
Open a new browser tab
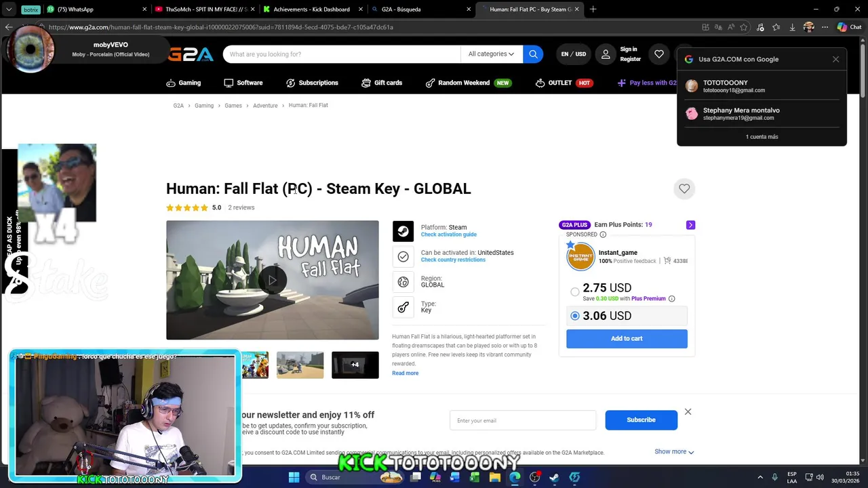tap(593, 9)
